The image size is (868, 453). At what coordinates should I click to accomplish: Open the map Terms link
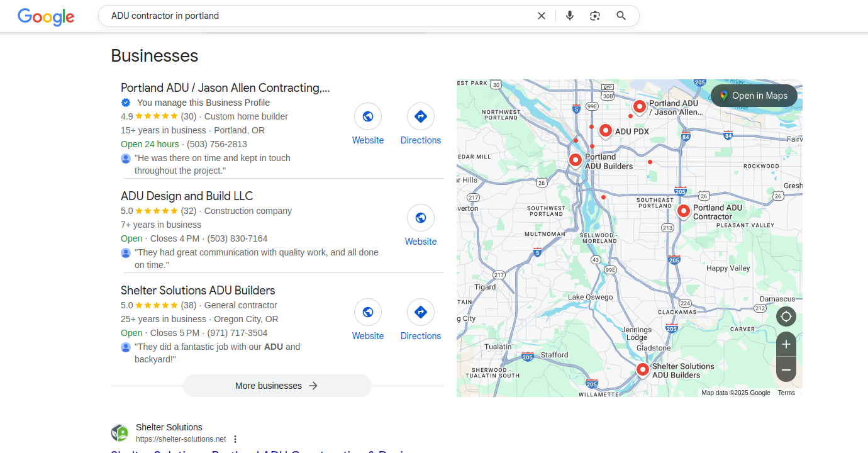click(x=786, y=393)
